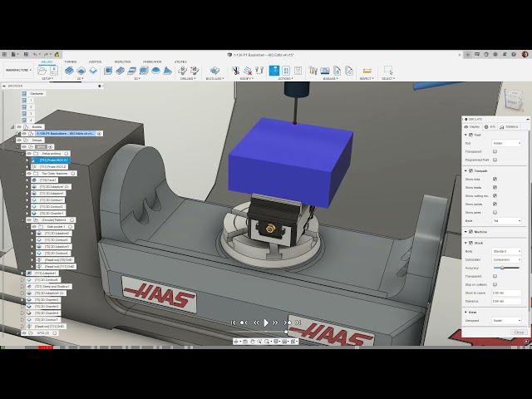Viewport: 532px width, 399px height.
Task: Click the Close button in Simulate panel
Action: tap(519, 332)
